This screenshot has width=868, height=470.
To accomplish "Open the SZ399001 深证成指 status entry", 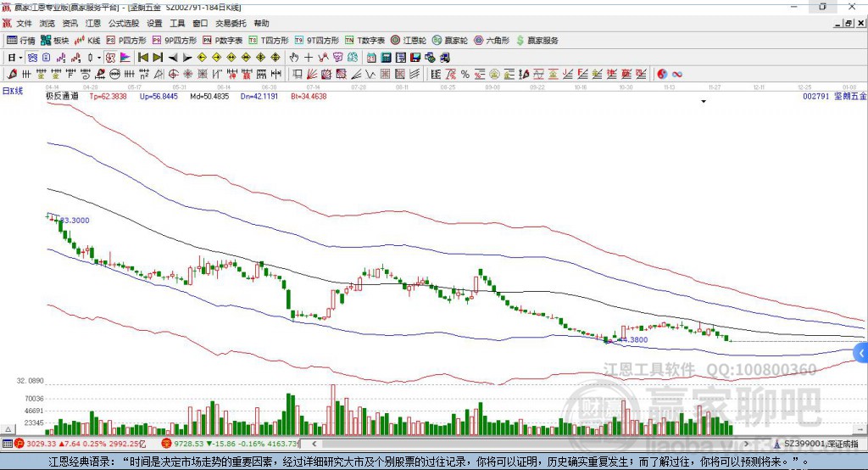I will [816, 444].
